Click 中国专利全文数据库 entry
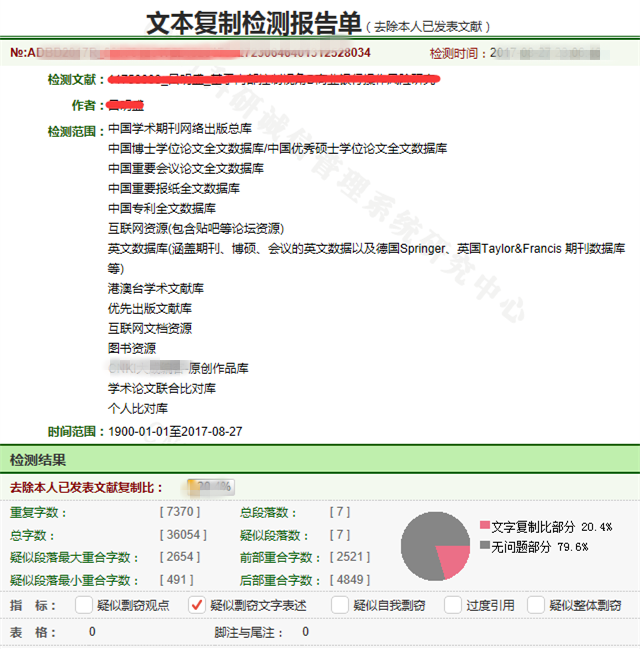Screen dimensions: 640x649 click(162, 208)
